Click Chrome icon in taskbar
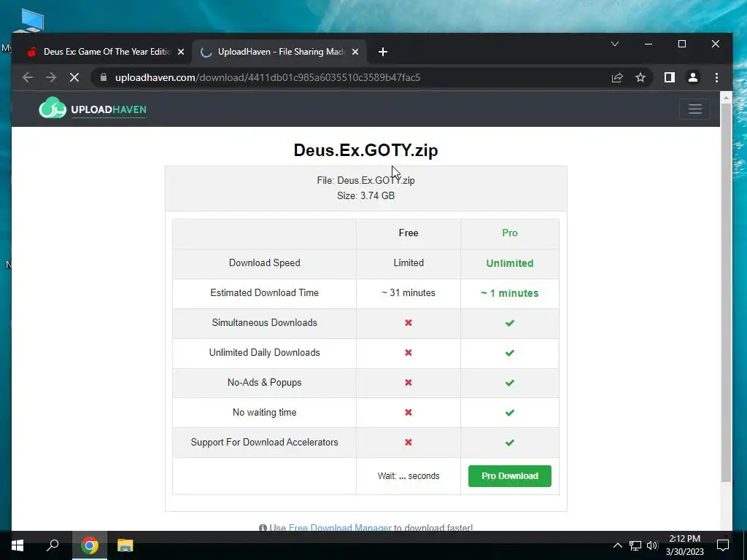The height and width of the screenshot is (560, 747). pyautogui.click(x=90, y=545)
